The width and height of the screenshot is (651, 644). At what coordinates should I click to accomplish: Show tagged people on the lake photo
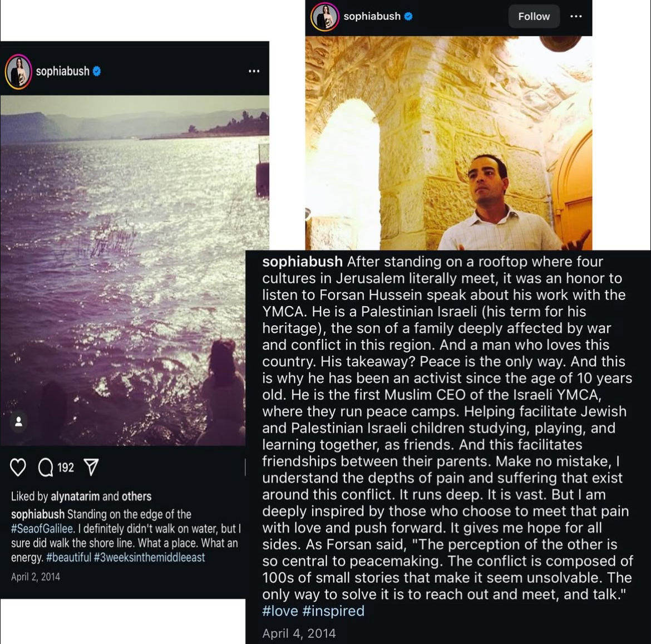[19, 422]
